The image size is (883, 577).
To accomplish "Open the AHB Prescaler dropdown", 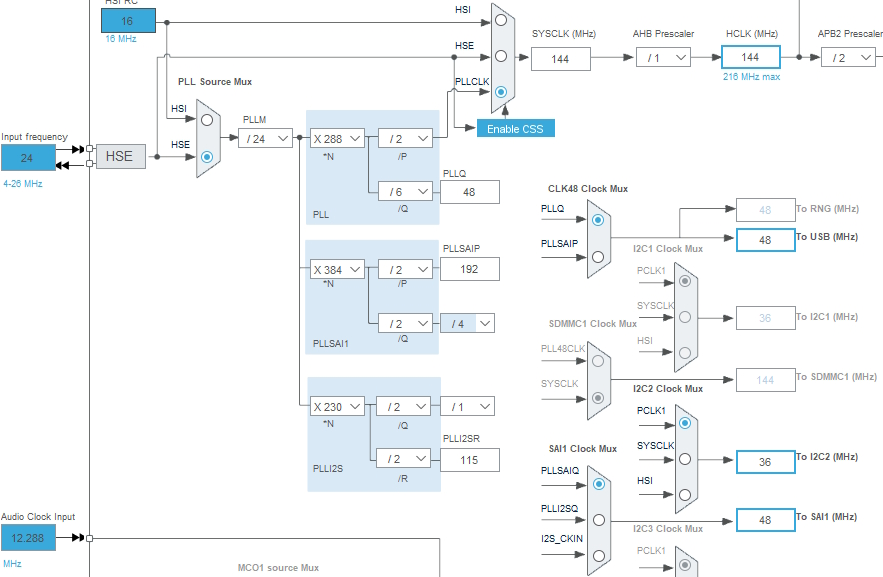I will pos(663,57).
